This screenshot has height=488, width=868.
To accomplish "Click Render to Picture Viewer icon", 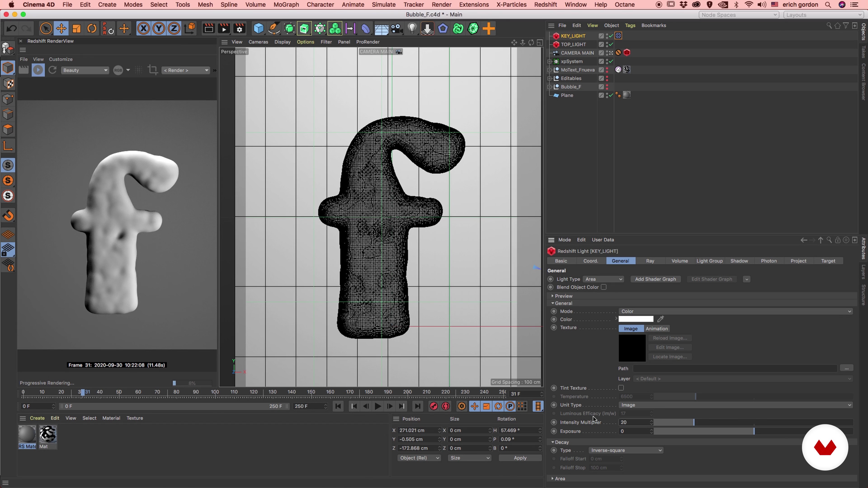I will [x=224, y=29].
